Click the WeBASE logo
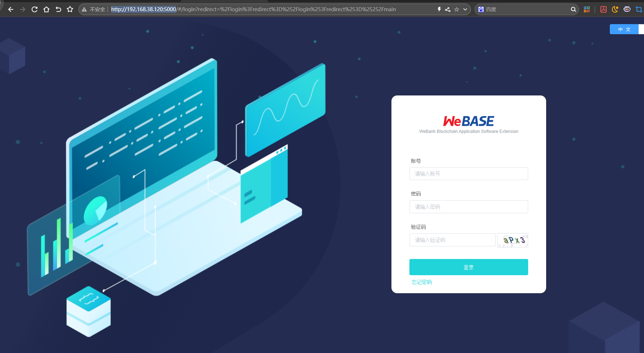 469,121
